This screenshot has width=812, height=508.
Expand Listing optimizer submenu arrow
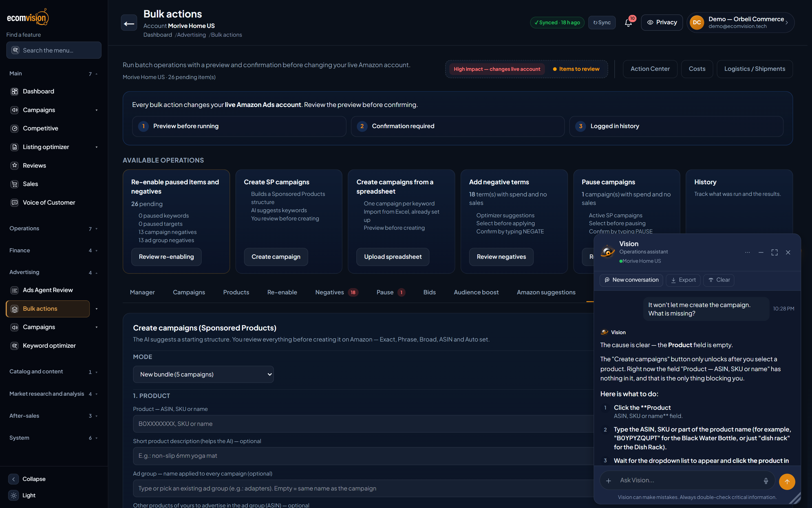(96, 147)
